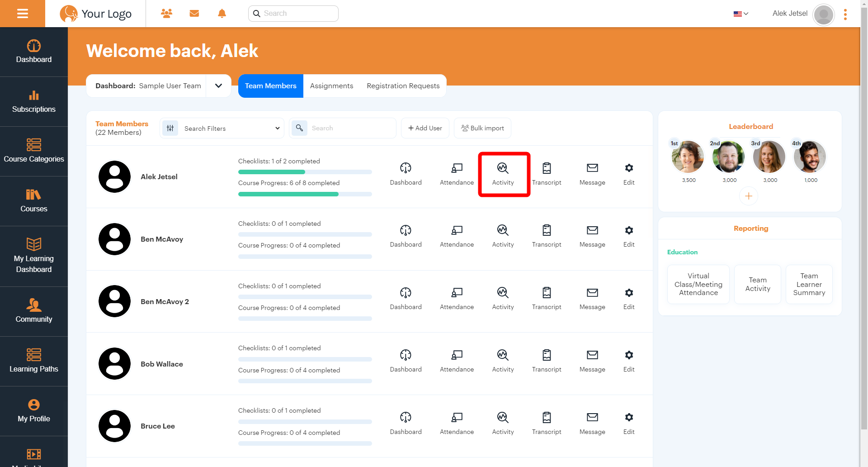This screenshot has height=467, width=868.
Task: Open the three-dot menu beside Alek Jetsel
Action: [845, 14]
